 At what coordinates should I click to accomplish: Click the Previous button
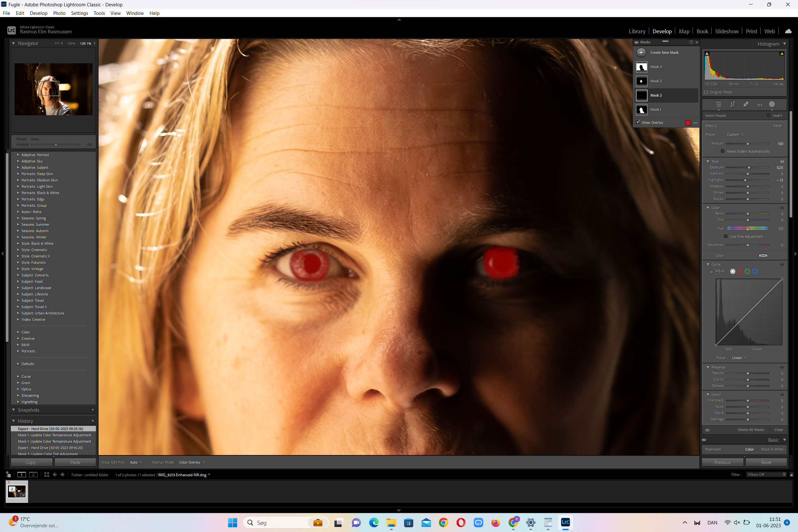pos(722,462)
